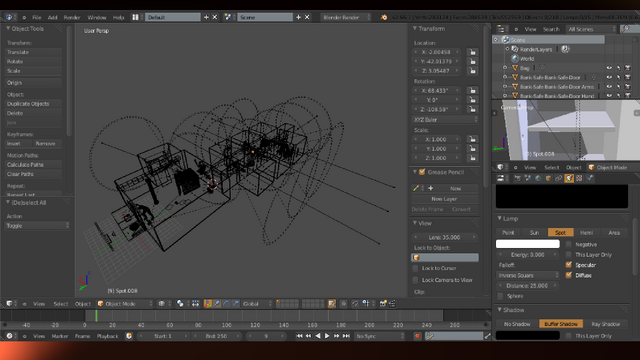Screen dimensions: 640x360
Task: Open the Object Constraints tab chain icon
Action: point(558,178)
